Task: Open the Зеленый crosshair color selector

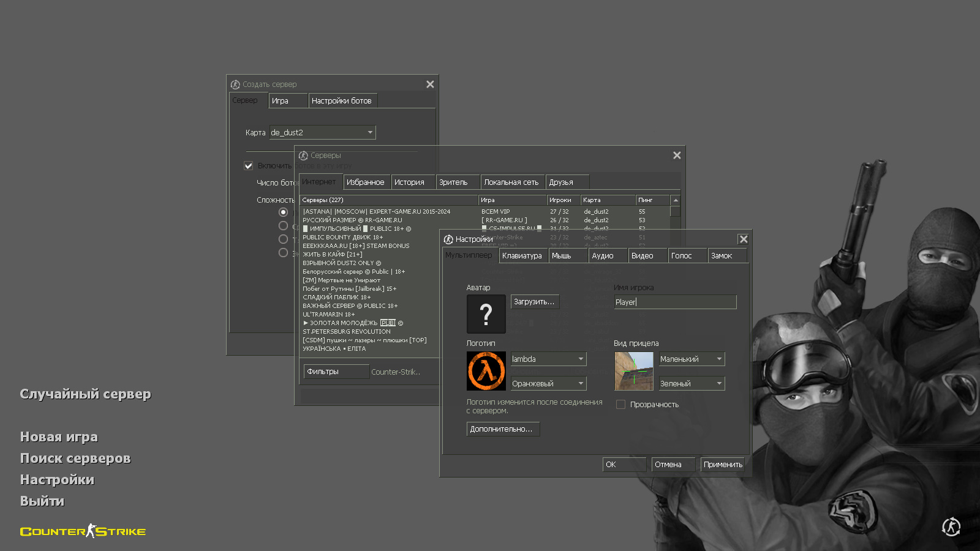Action: (x=692, y=383)
